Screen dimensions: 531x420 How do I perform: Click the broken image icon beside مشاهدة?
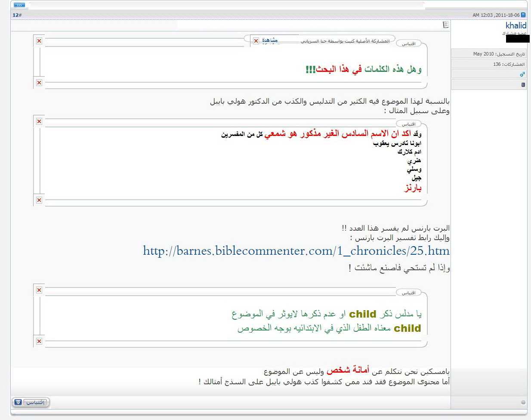click(256, 41)
